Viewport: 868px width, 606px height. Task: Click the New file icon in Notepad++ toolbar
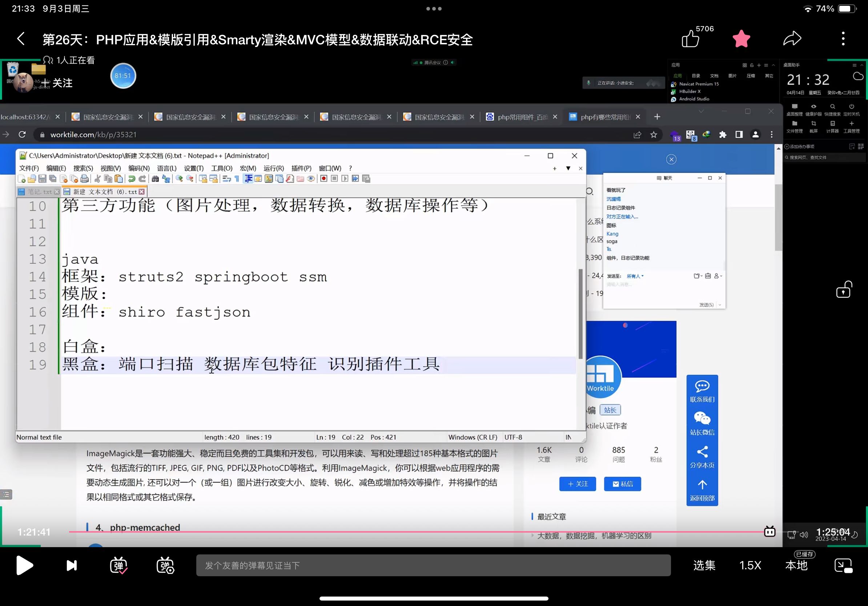(x=21, y=179)
